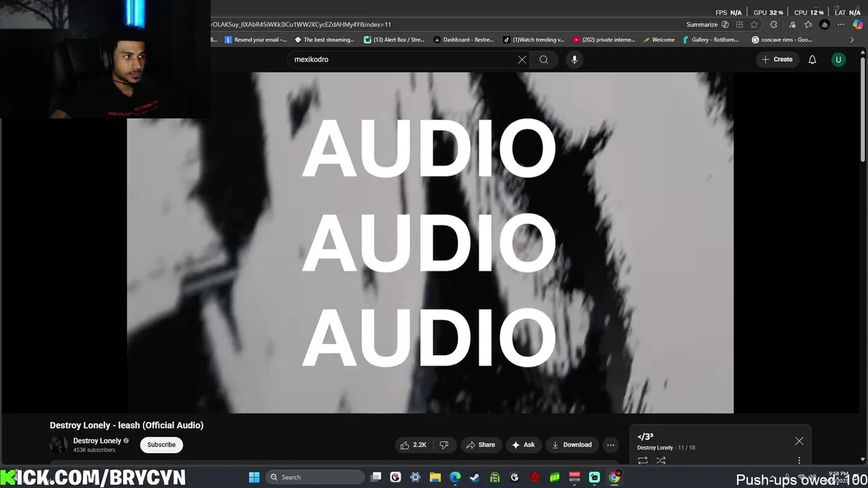Click the 'Destroy Lonely' channel name

97,441
